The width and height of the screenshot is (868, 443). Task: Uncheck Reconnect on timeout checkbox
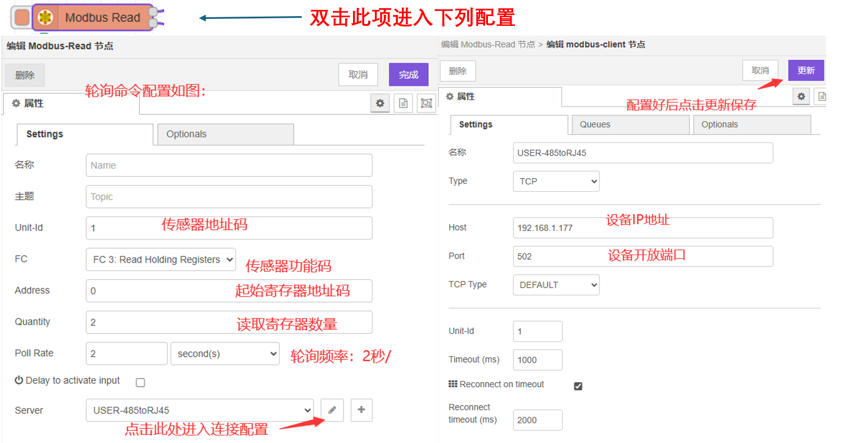click(x=578, y=386)
